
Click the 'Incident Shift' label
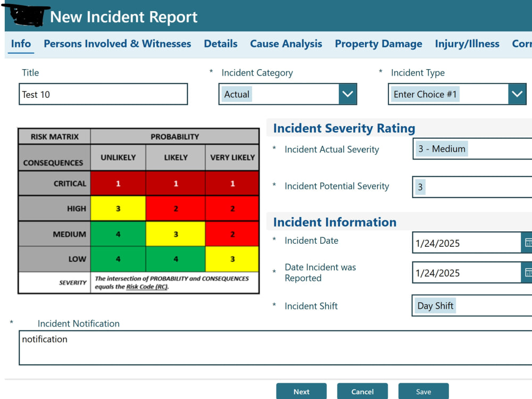click(311, 306)
